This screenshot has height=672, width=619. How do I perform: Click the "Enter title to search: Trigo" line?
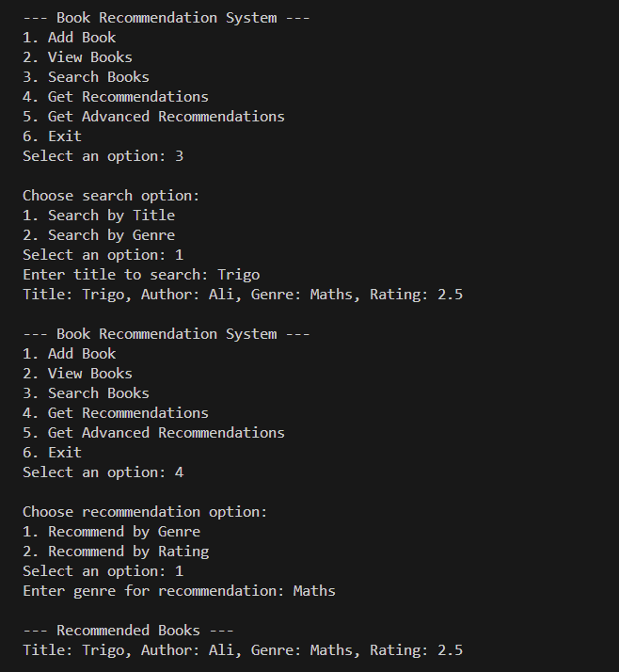coord(141,275)
